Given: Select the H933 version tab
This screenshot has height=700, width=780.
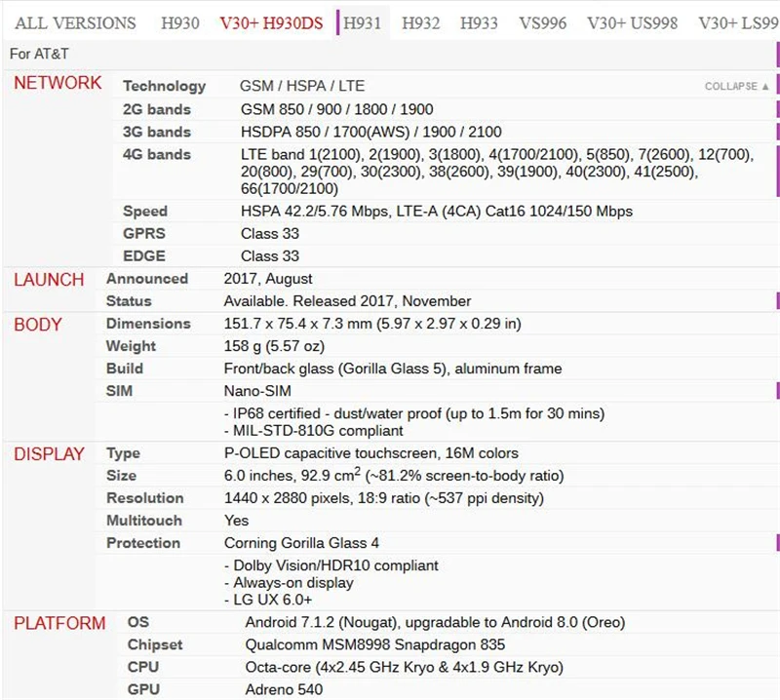Looking at the screenshot, I should (479, 22).
